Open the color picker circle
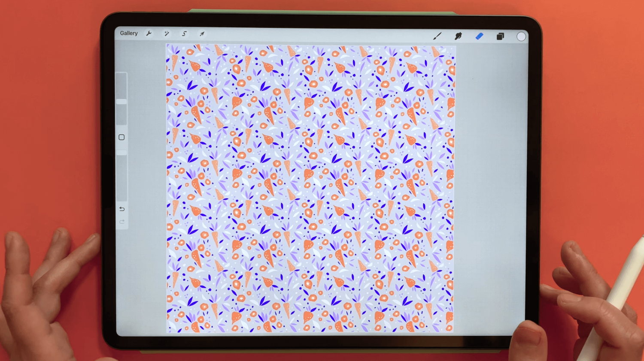Image resolution: width=644 pixels, height=361 pixels. point(521,36)
